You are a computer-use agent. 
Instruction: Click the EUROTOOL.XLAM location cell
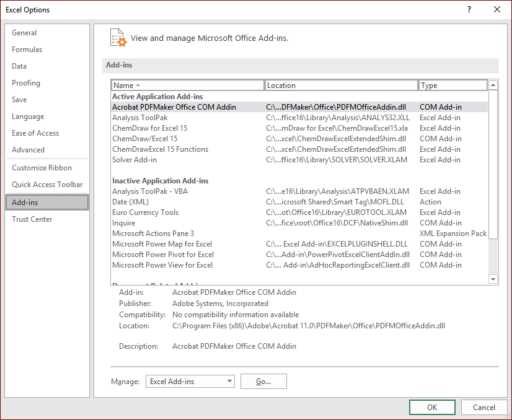[337, 212]
